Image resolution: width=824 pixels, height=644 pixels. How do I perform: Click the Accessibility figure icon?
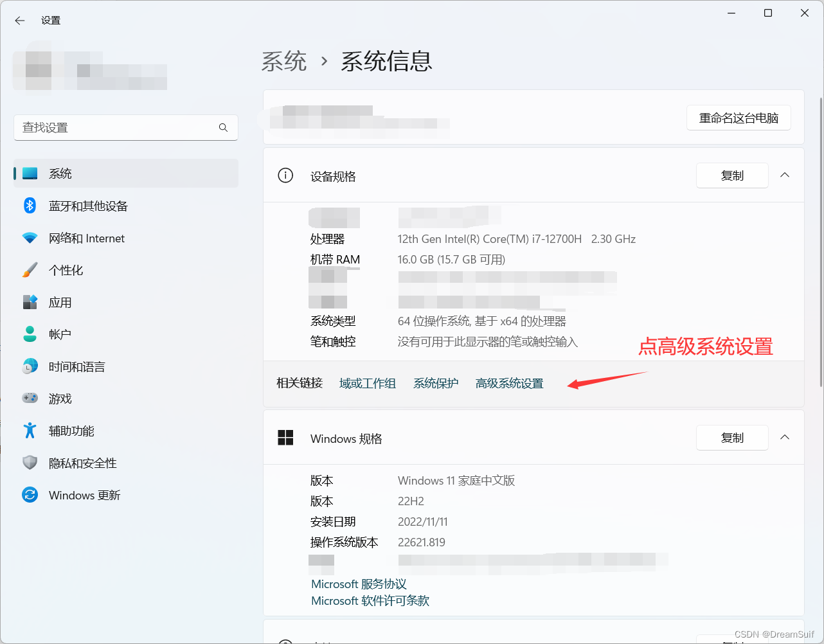click(30, 431)
